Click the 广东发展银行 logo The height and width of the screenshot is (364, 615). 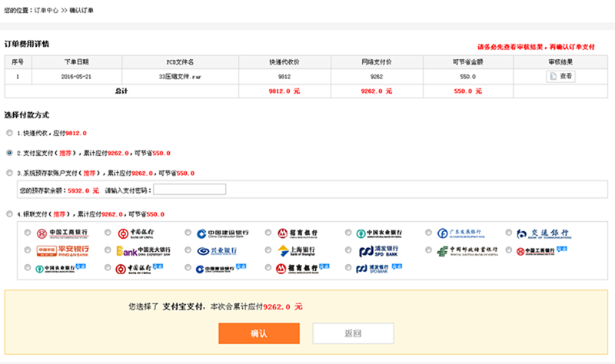pos(460,233)
